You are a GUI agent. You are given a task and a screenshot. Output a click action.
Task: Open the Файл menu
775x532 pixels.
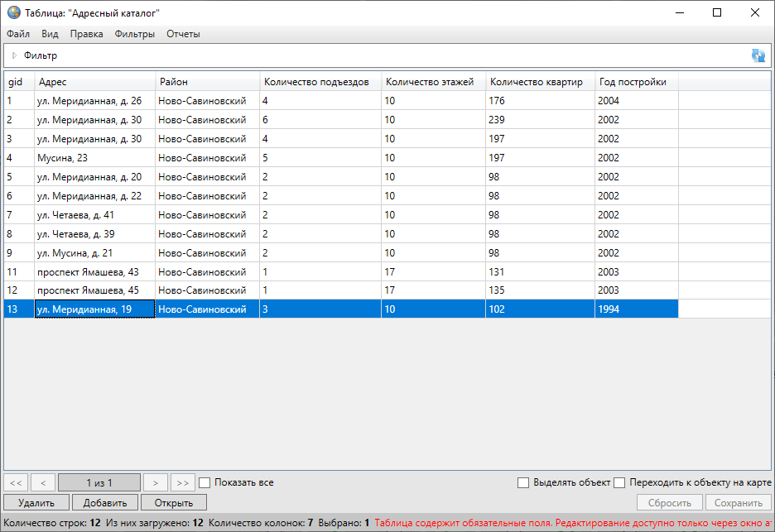[x=18, y=34]
